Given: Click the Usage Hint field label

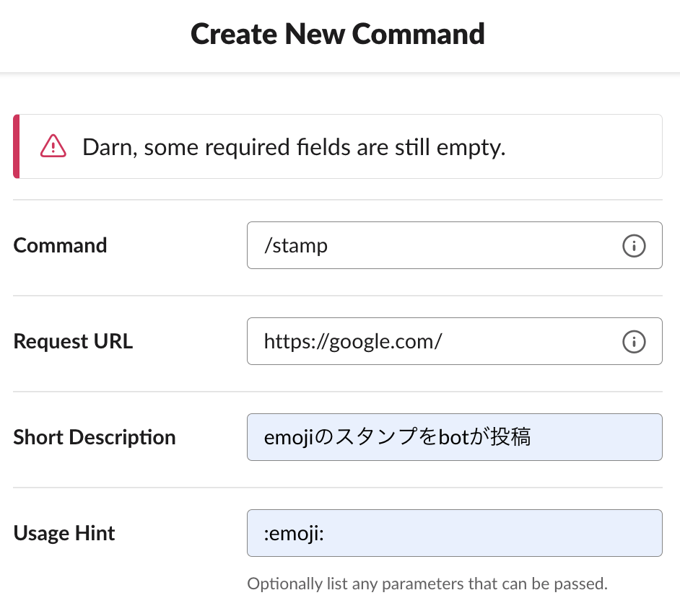Looking at the screenshot, I should (64, 533).
